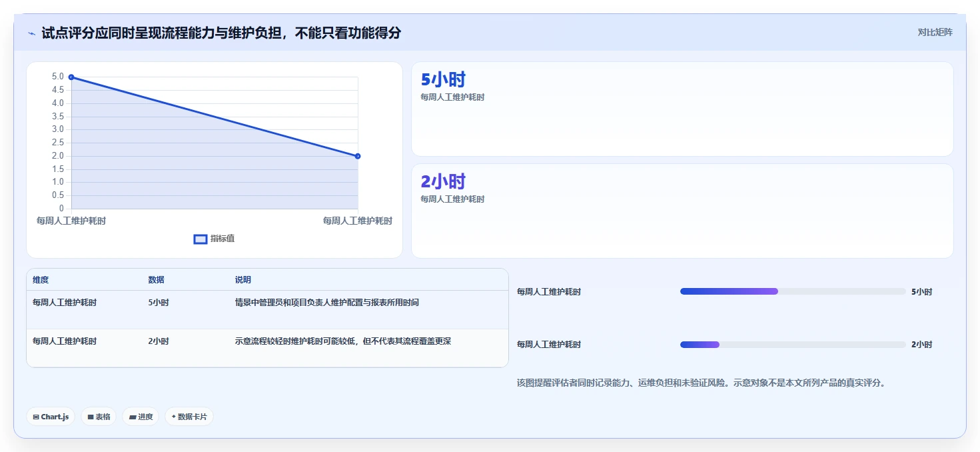
Task: Click the description starting with 示意流程较轻时
Action: [x=343, y=341]
